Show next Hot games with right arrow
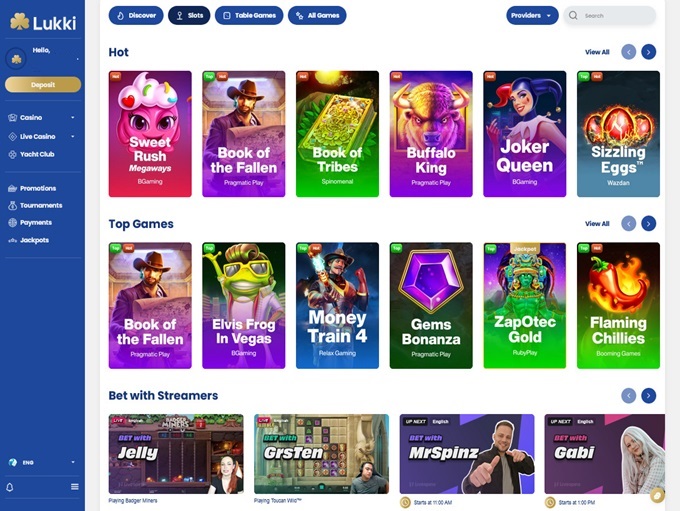 pos(648,52)
